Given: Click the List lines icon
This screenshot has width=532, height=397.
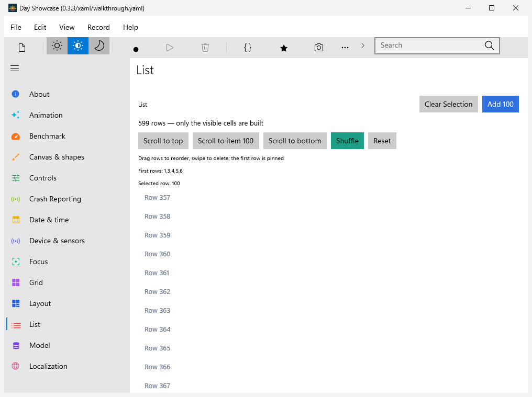Looking at the screenshot, I should point(16,325).
